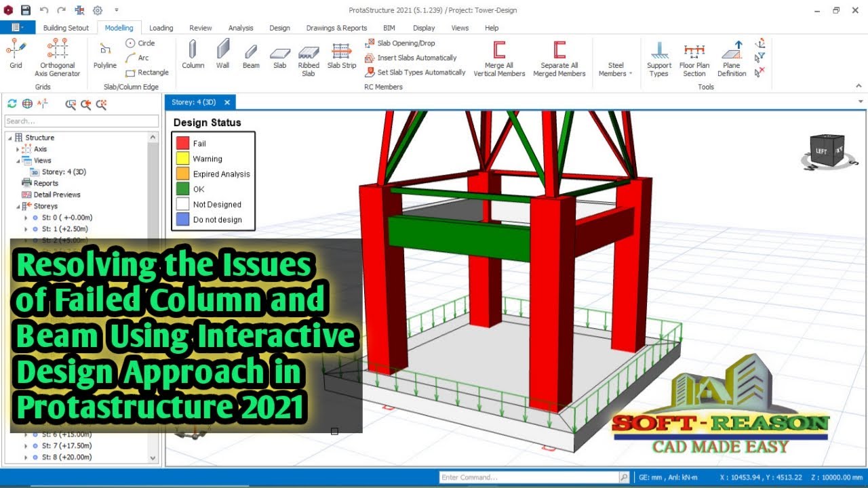Click Separate All Merged Members

[559, 58]
